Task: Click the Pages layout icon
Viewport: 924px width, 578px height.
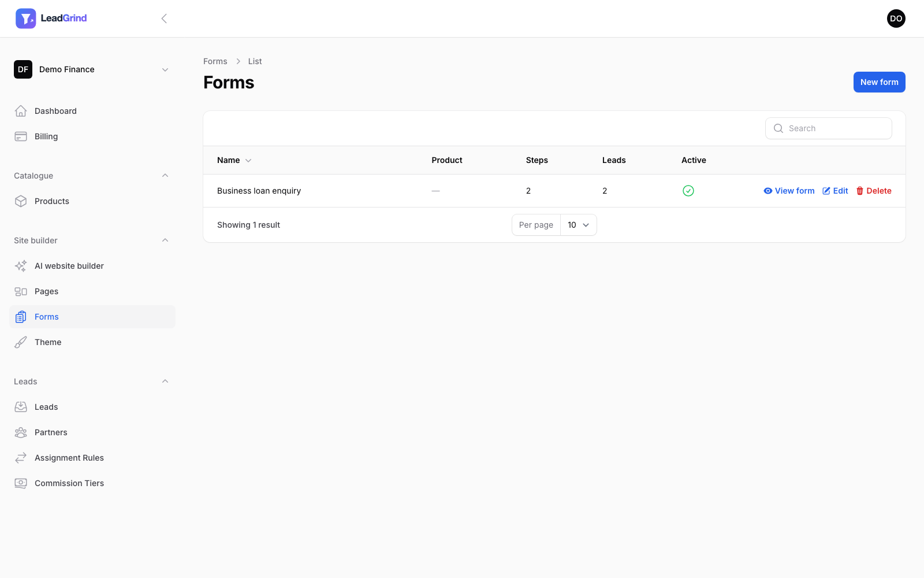Action: point(21,291)
